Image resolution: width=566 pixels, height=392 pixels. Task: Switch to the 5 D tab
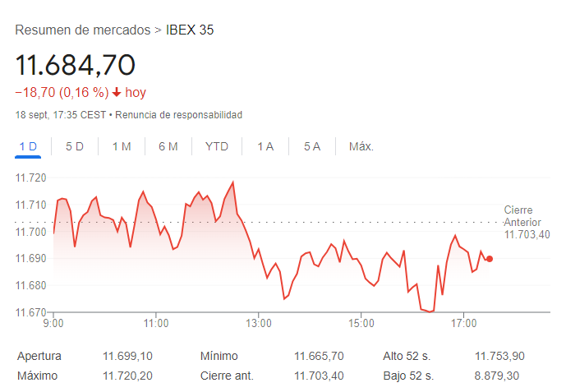[x=75, y=146]
